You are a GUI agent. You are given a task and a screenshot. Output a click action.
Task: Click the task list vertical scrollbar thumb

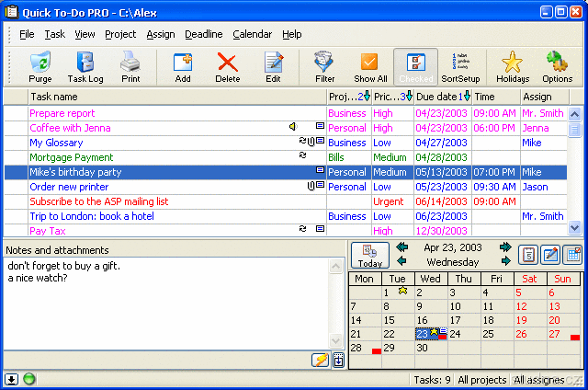pos(575,131)
